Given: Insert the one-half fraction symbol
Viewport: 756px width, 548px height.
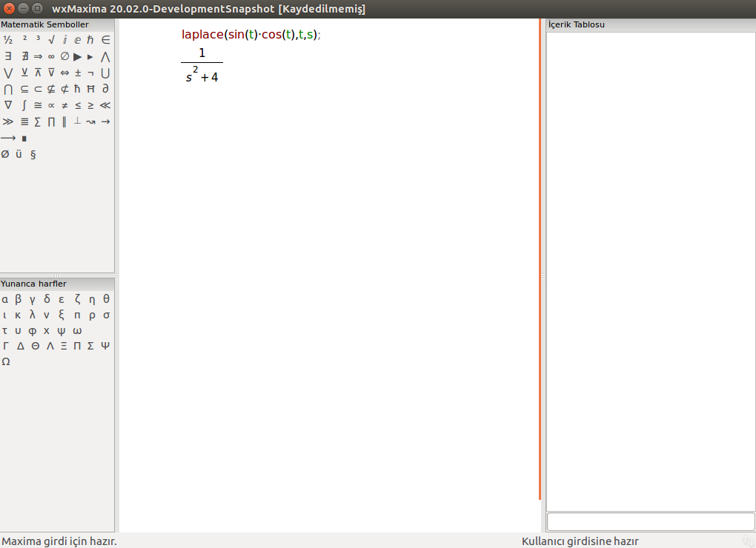Looking at the screenshot, I should [x=7, y=40].
